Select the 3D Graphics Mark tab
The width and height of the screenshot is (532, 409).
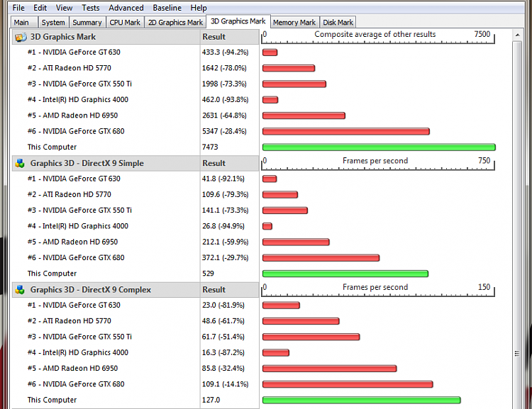click(x=238, y=21)
